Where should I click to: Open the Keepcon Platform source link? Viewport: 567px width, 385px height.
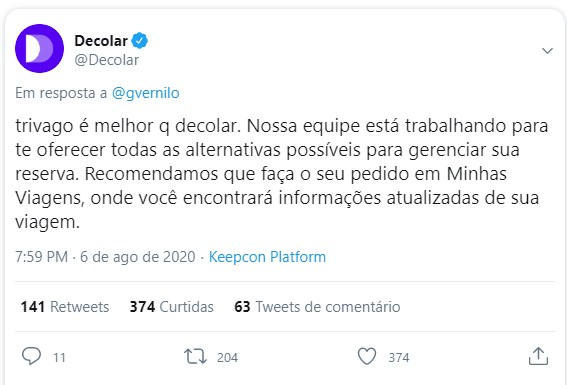point(267,257)
